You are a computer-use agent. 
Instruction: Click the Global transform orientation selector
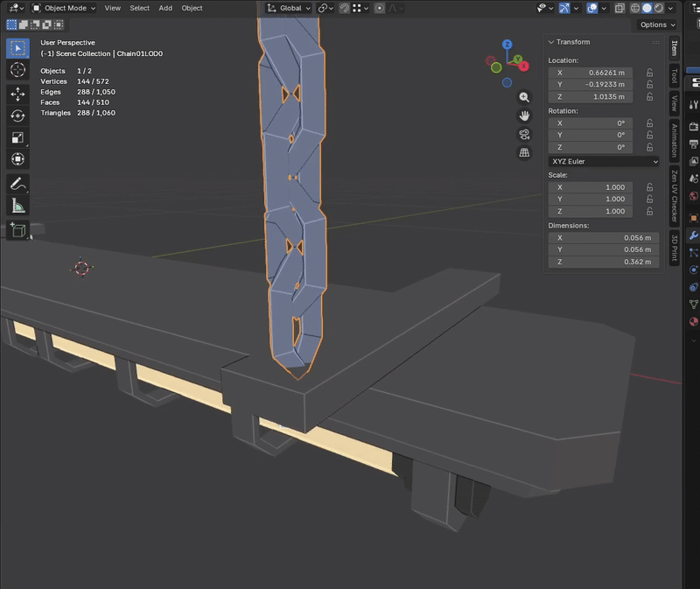289,8
